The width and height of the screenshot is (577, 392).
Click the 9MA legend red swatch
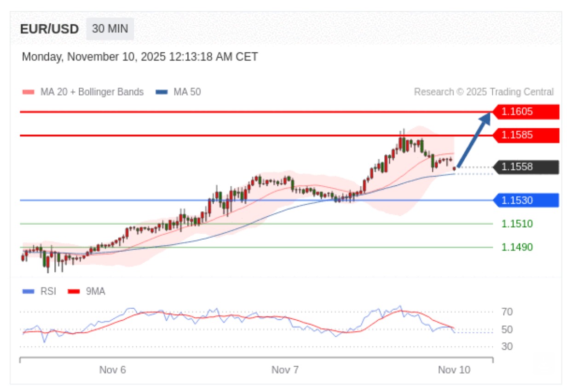click(74, 291)
